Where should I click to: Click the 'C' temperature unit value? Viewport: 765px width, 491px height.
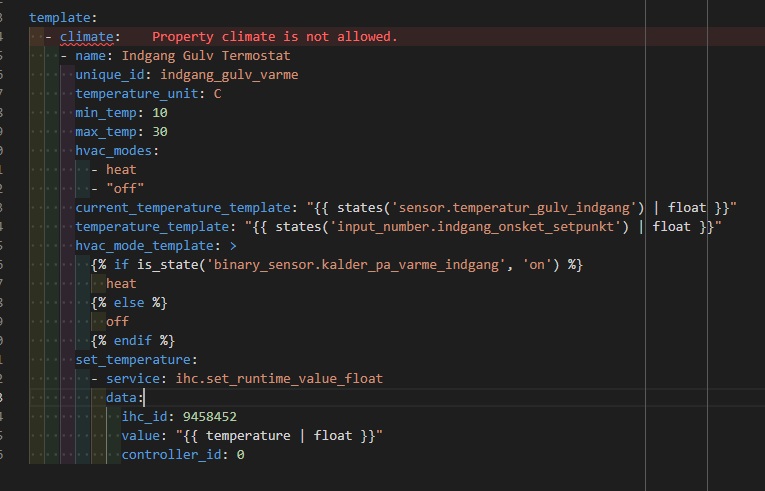[x=217, y=94]
